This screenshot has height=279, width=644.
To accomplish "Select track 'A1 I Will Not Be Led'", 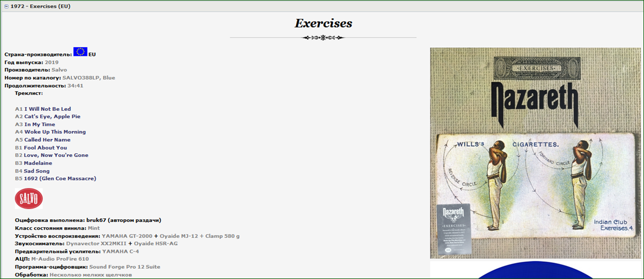I will point(43,109).
